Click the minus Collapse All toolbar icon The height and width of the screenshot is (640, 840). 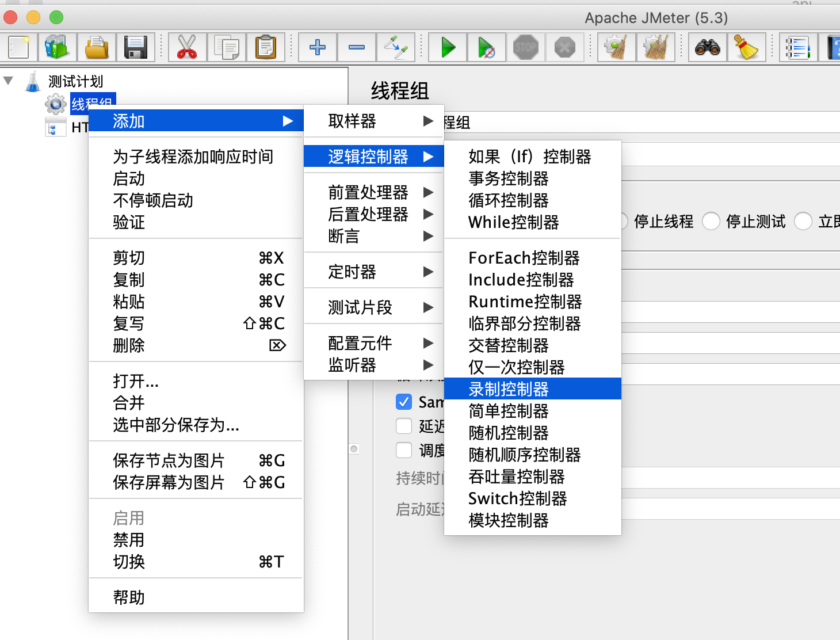click(357, 47)
